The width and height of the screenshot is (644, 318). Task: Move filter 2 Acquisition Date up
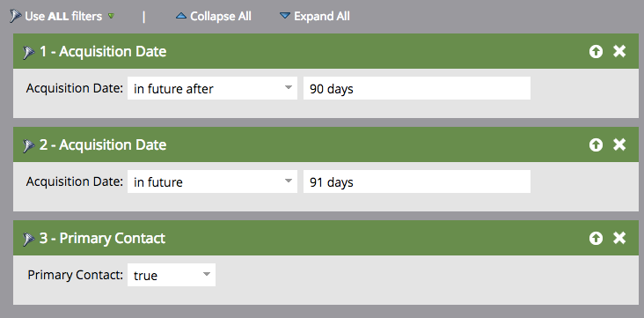[596, 144]
